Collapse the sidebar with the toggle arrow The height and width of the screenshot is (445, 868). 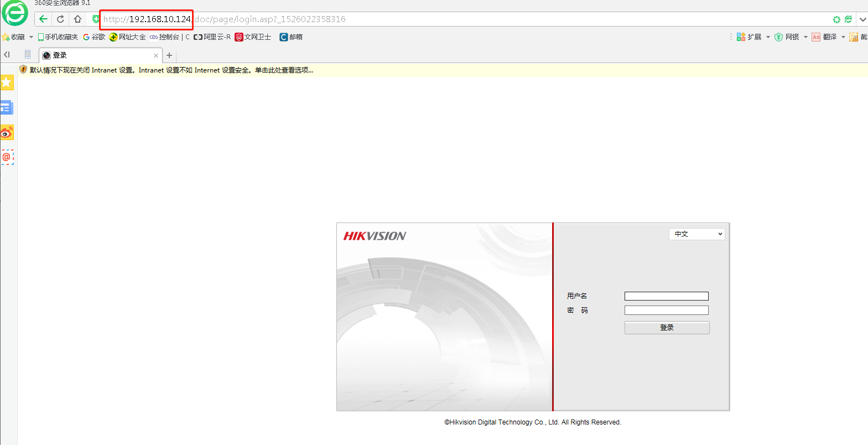click(x=7, y=55)
